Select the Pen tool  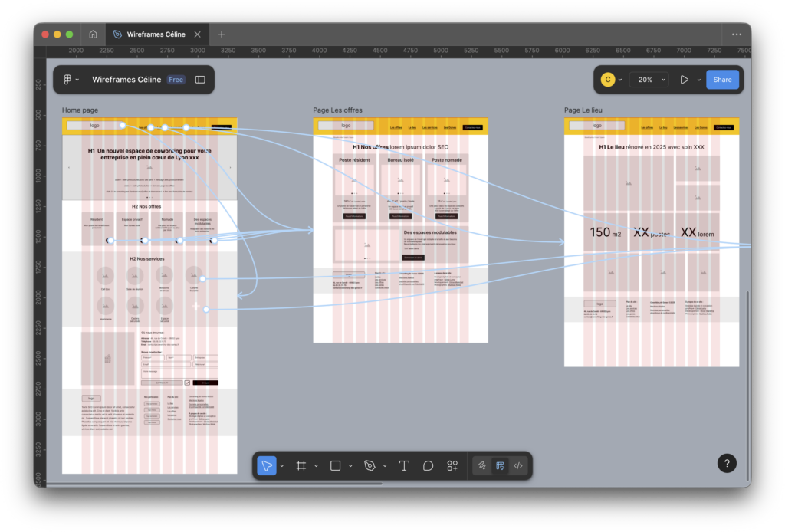click(370, 465)
